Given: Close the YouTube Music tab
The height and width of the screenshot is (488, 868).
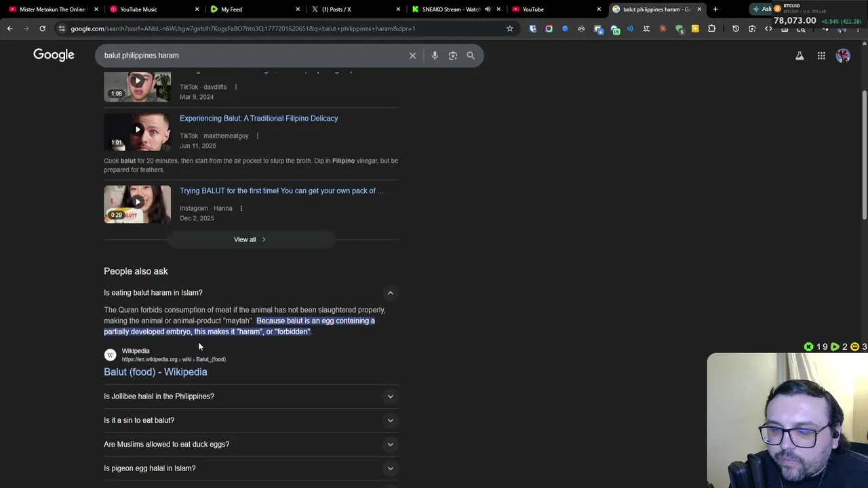Looking at the screenshot, I should pyautogui.click(x=197, y=9).
